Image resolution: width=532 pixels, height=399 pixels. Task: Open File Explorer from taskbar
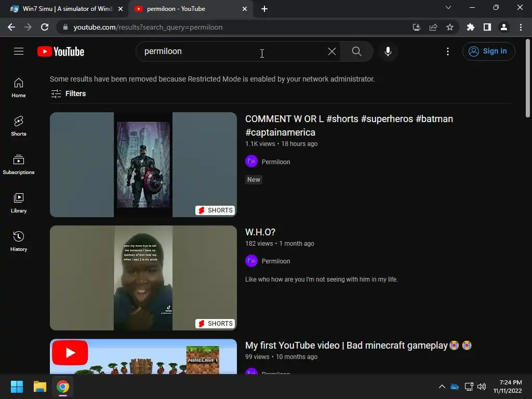[x=39, y=387]
